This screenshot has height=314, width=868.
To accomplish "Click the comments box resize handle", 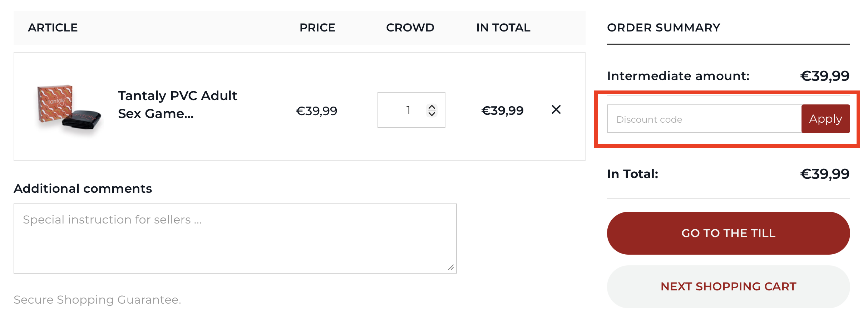I will click(x=451, y=268).
